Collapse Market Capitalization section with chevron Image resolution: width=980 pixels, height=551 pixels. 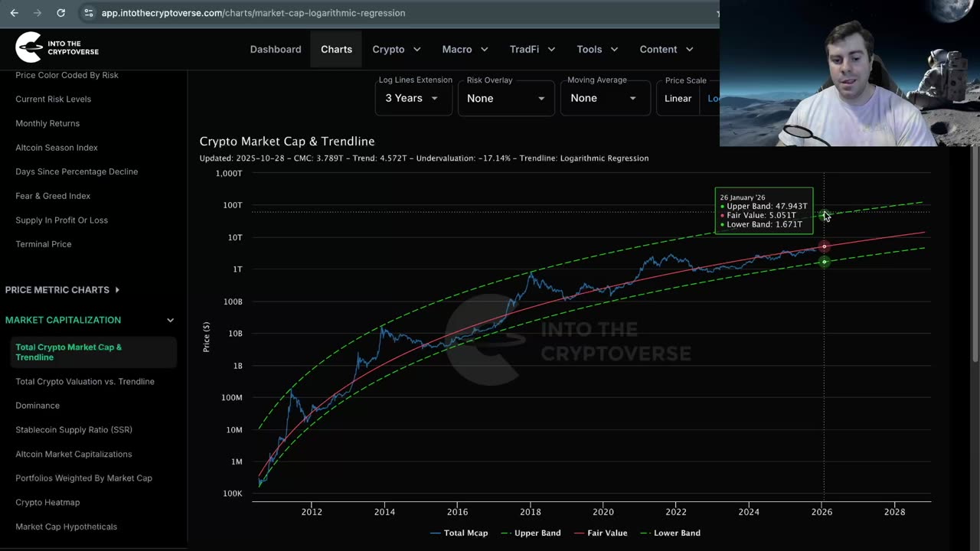[170, 320]
